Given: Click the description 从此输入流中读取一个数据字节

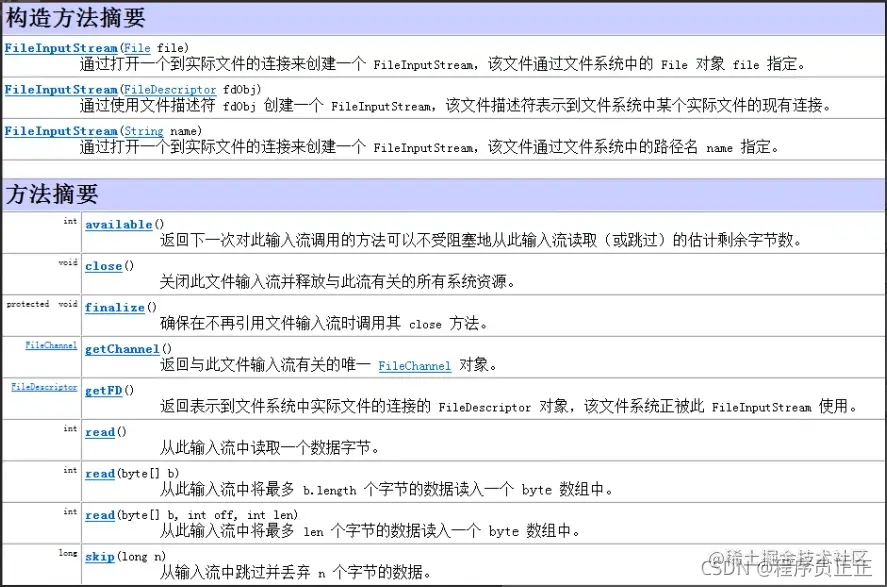Looking at the screenshot, I should click(x=269, y=447).
